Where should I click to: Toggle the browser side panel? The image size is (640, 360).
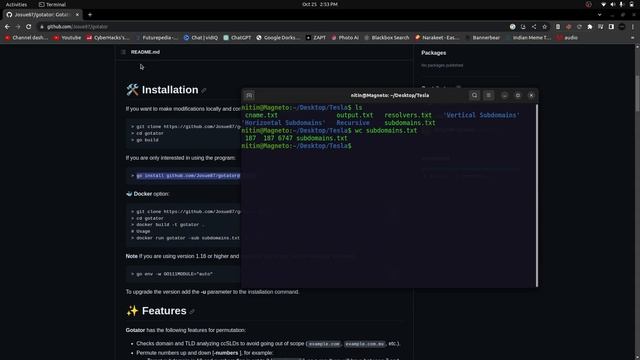point(611,27)
